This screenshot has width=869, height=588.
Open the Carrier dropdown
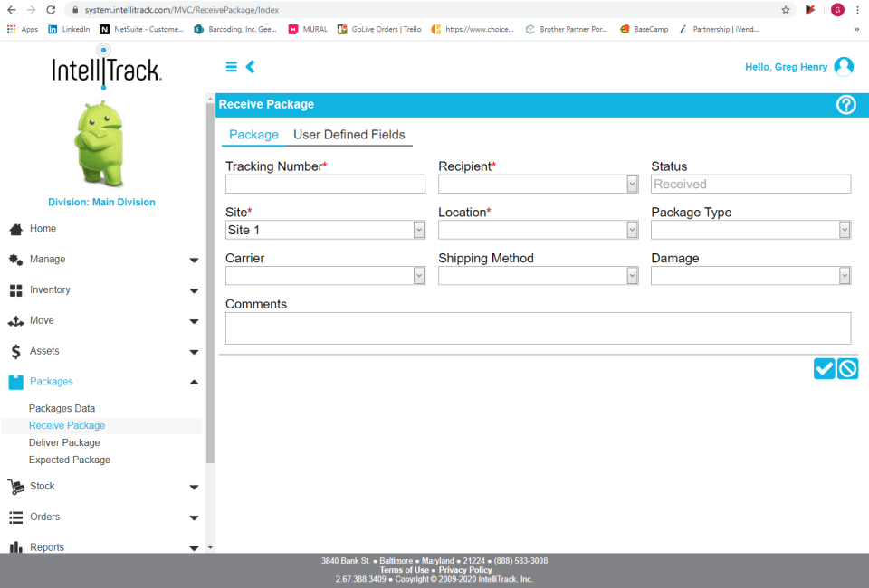pyautogui.click(x=325, y=275)
